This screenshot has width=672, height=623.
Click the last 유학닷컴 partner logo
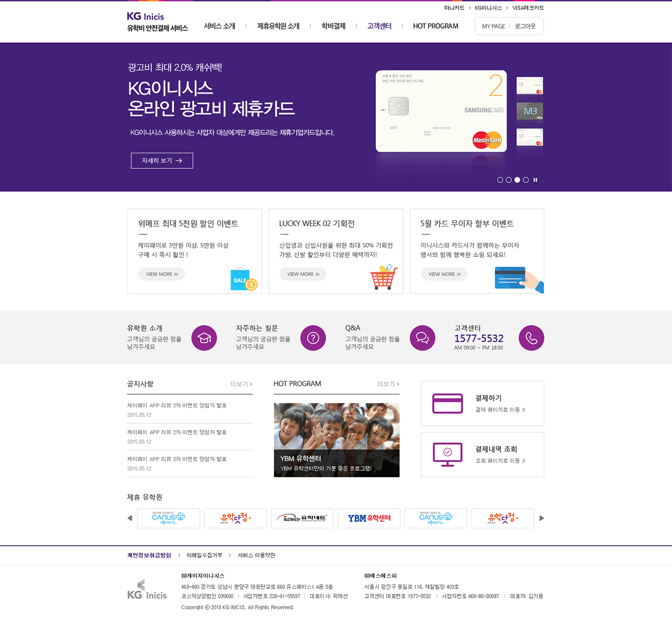(x=503, y=518)
